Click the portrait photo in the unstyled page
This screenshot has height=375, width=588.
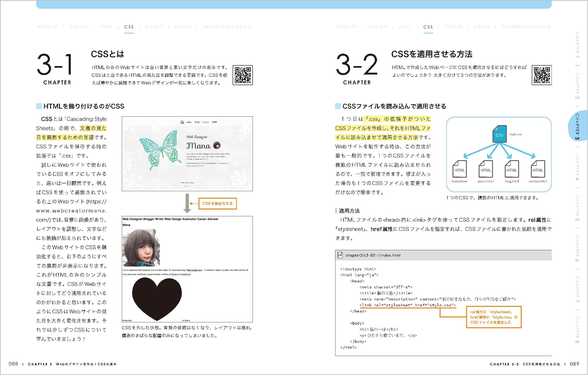141,248
